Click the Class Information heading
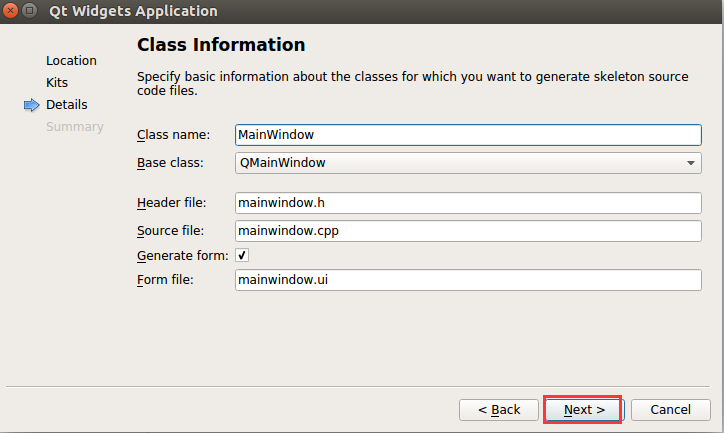 (221, 45)
